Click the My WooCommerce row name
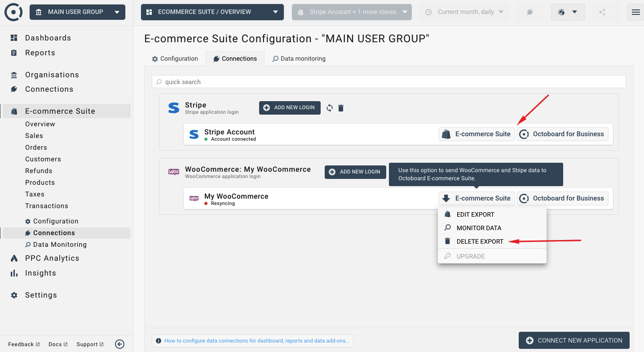 [236, 196]
